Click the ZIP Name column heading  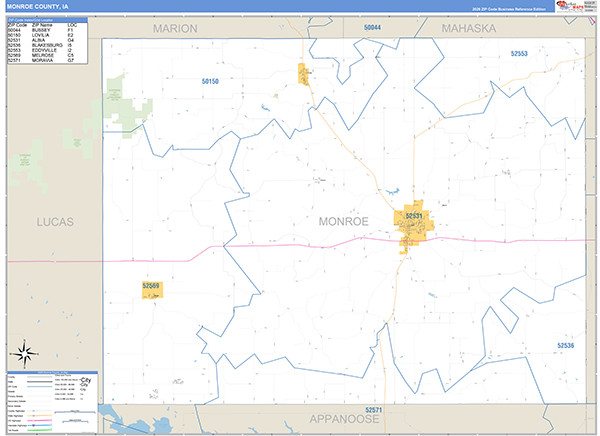click(x=42, y=25)
